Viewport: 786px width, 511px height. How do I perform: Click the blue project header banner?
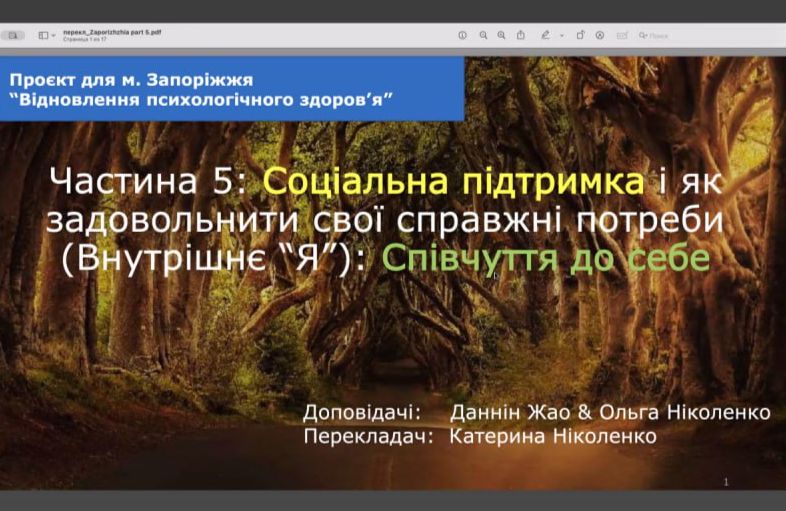click(x=232, y=89)
